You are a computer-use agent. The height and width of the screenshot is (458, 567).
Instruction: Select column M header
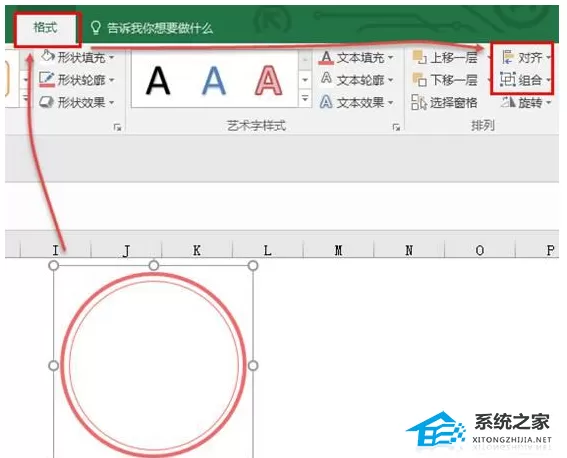point(338,250)
